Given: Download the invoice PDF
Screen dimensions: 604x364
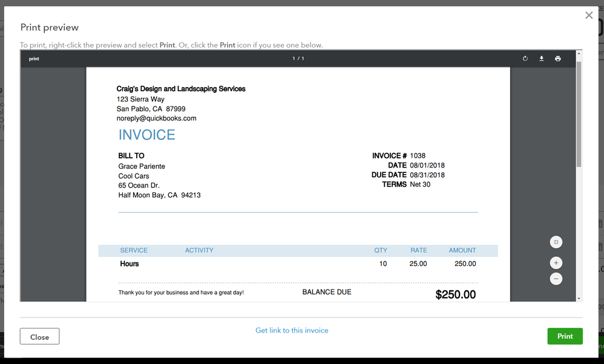Looking at the screenshot, I should (541, 59).
